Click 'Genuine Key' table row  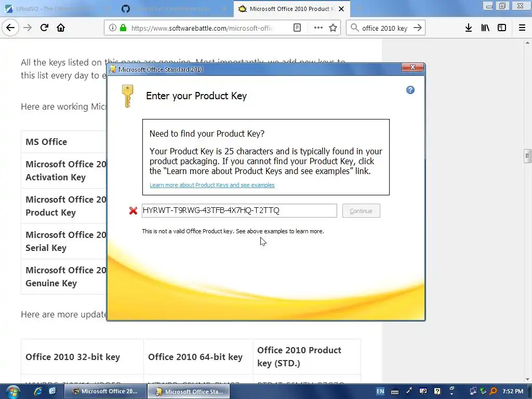pos(64,276)
